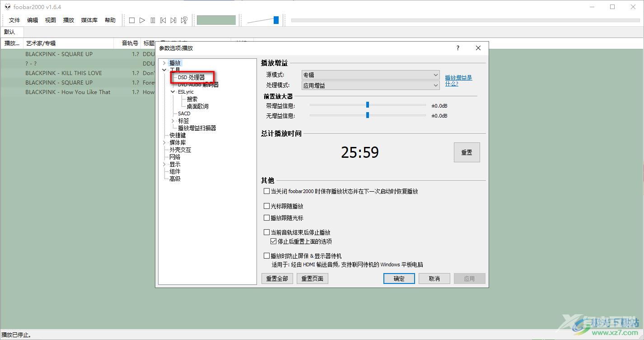The width and height of the screenshot is (644, 340).
Task: Open the 帮助 menu
Action: (110, 20)
